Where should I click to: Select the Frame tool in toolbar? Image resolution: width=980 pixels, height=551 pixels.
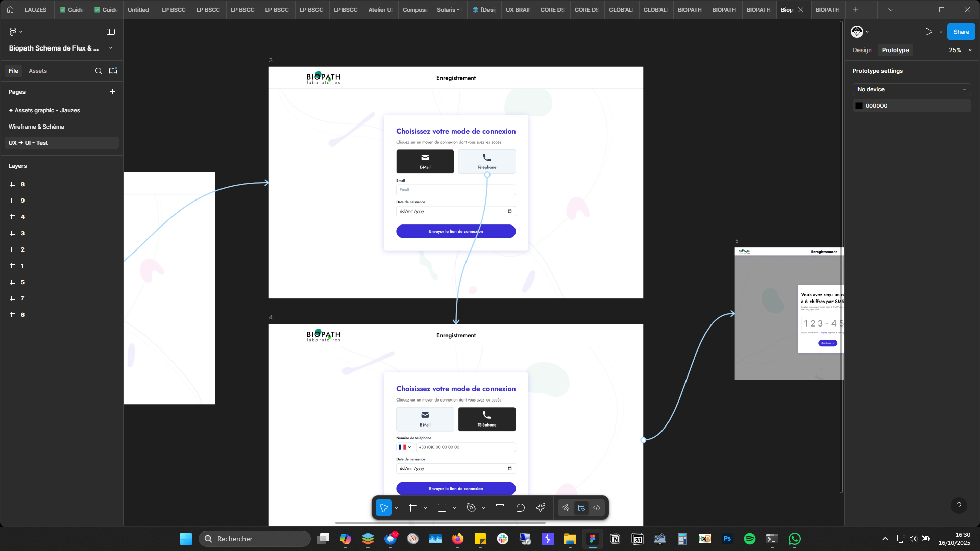click(413, 508)
